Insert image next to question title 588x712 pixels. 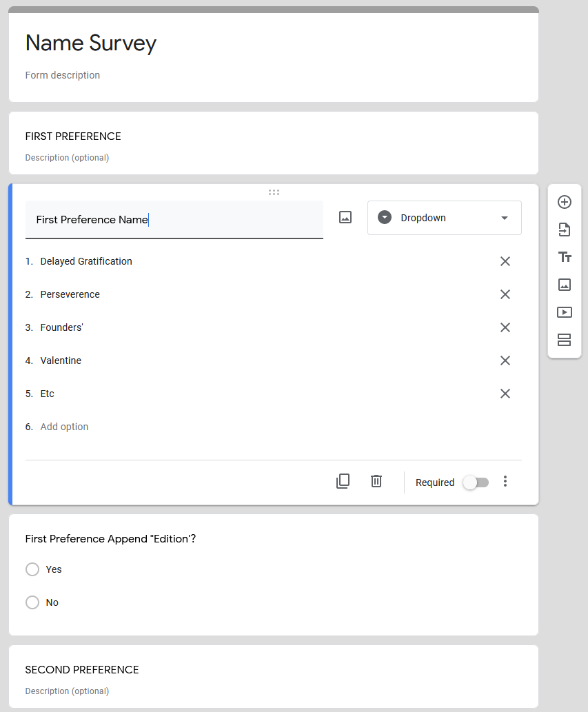[345, 218]
